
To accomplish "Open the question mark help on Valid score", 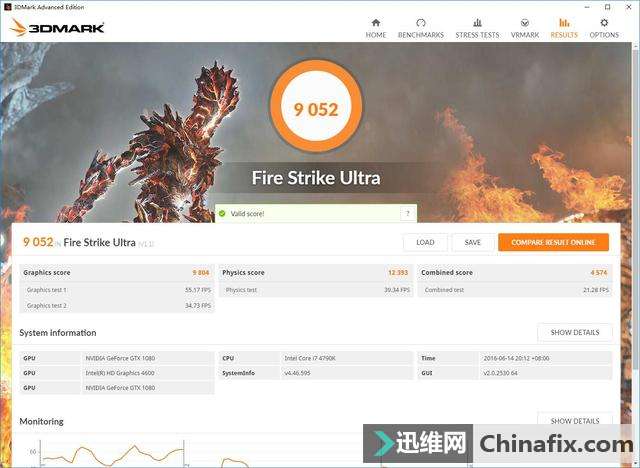I will click(x=407, y=213).
